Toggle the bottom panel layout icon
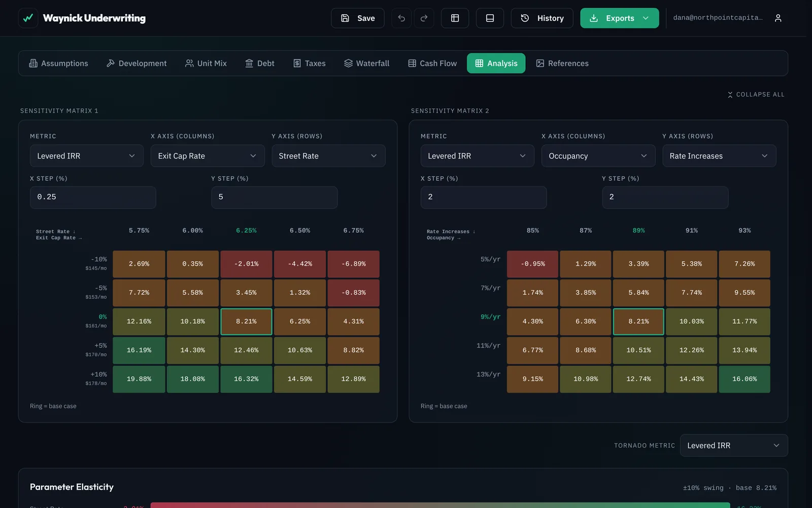The height and width of the screenshot is (508, 812). tap(490, 18)
